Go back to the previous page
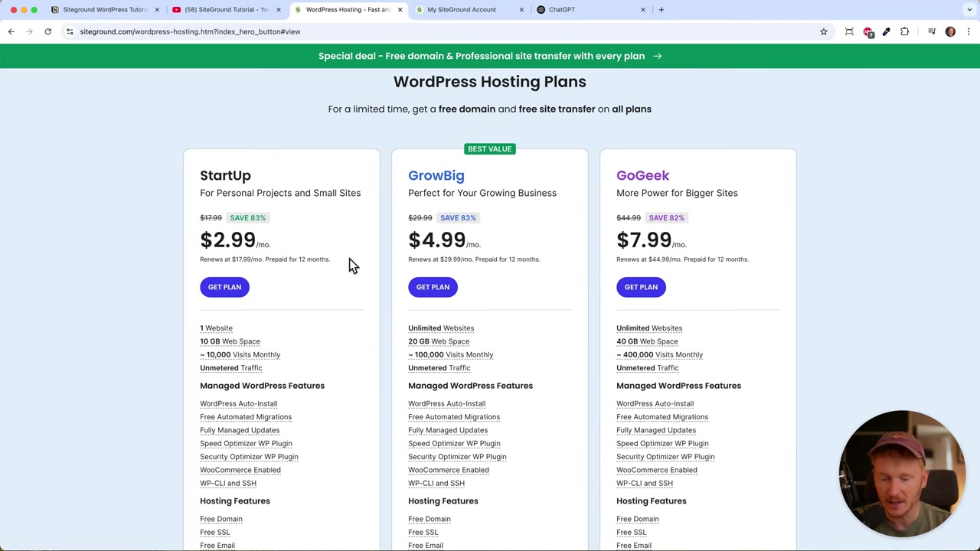The image size is (980, 551). click(11, 31)
